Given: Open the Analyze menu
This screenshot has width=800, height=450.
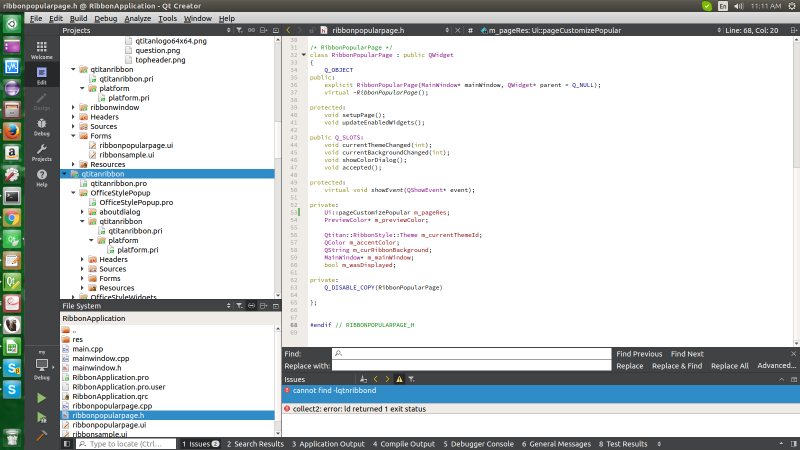Looking at the screenshot, I should click(139, 18).
